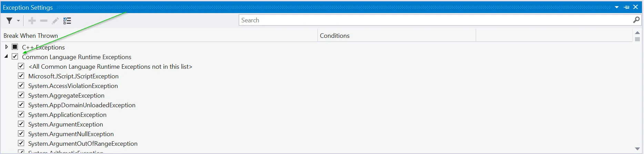
Task: Click the scrollbar down arrow
Action: (637, 149)
